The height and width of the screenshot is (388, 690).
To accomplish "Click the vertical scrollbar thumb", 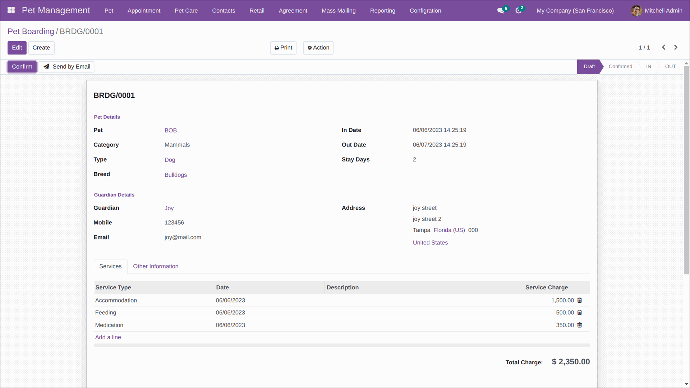I will pyautogui.click(x=686, y=171).
